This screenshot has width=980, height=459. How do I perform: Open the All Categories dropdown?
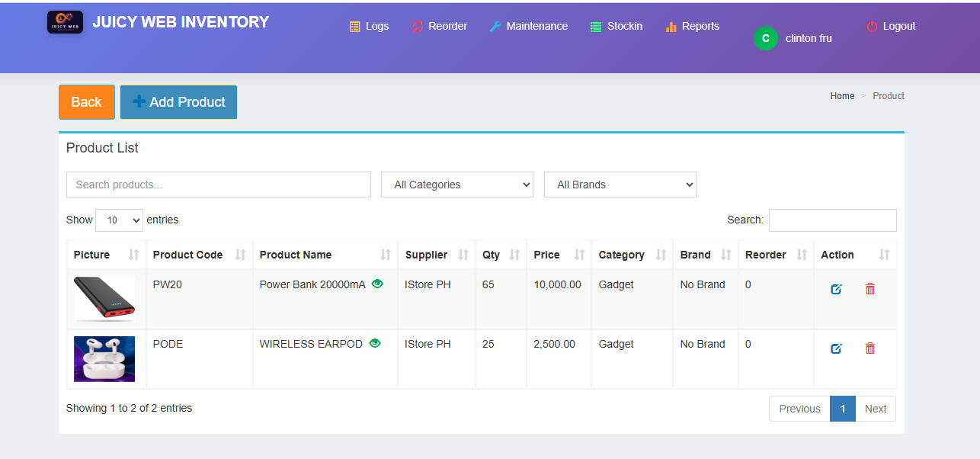(456, 185)
